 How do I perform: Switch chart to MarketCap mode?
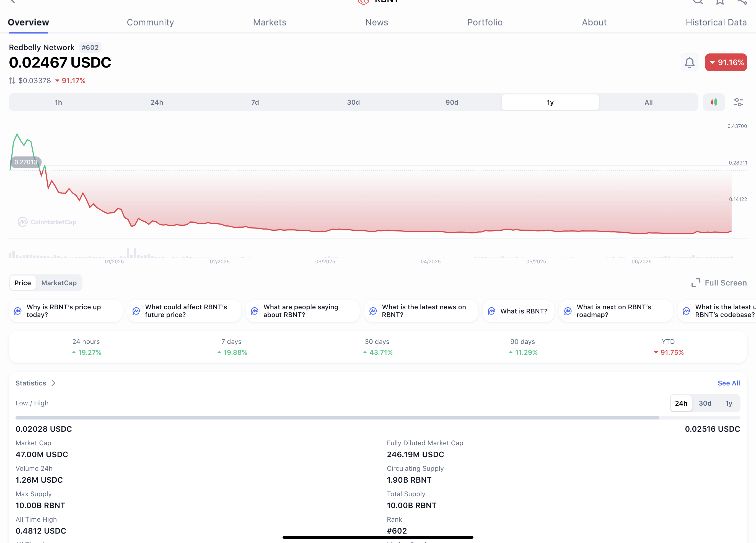pos(59,283)
